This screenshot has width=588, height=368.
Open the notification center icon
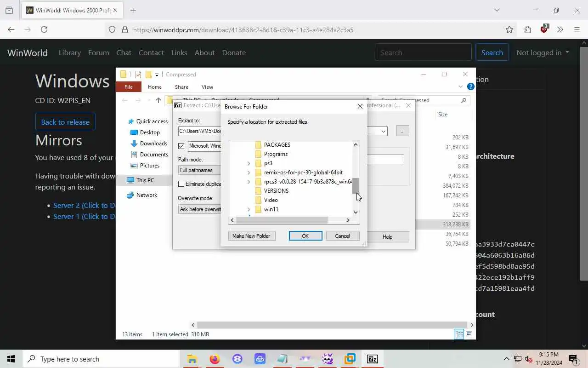[x=573, y=359]
